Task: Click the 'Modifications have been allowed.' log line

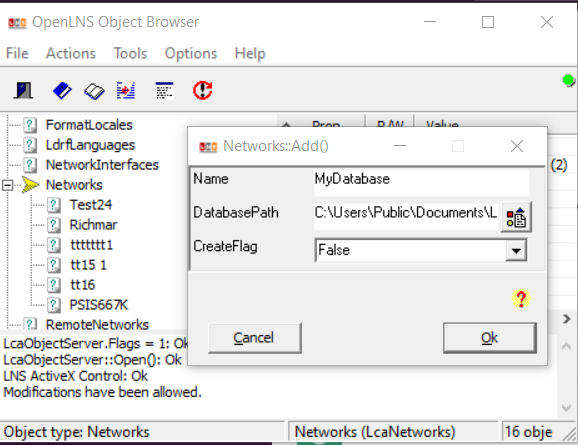Action: [102, 392]
